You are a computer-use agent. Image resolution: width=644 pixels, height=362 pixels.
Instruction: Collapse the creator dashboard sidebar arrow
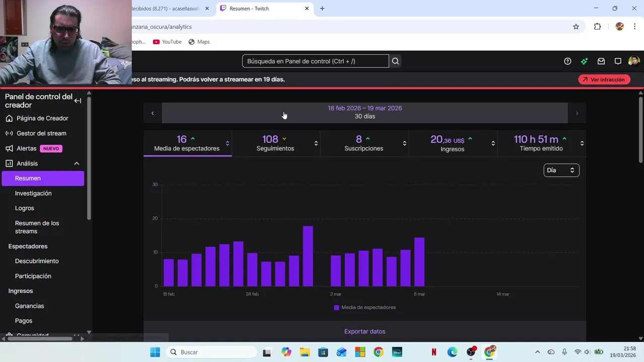click(77, 101)
